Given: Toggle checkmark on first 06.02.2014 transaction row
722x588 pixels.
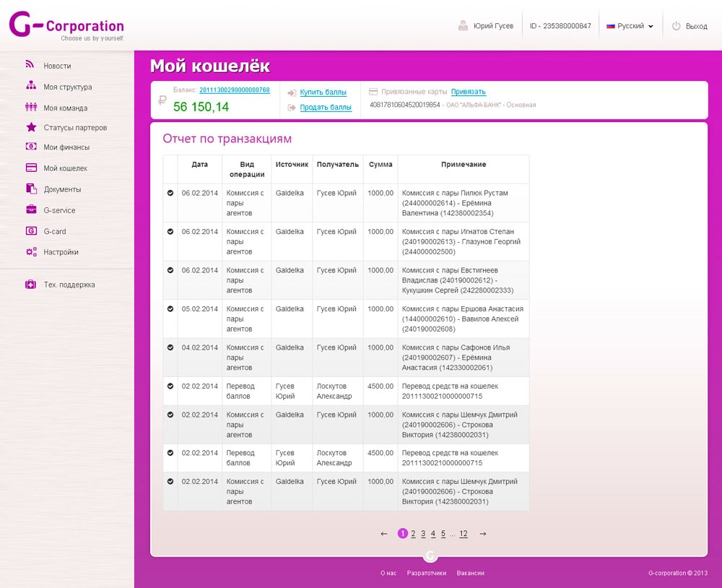Looking at the screenshot, I should click(170, 193).
